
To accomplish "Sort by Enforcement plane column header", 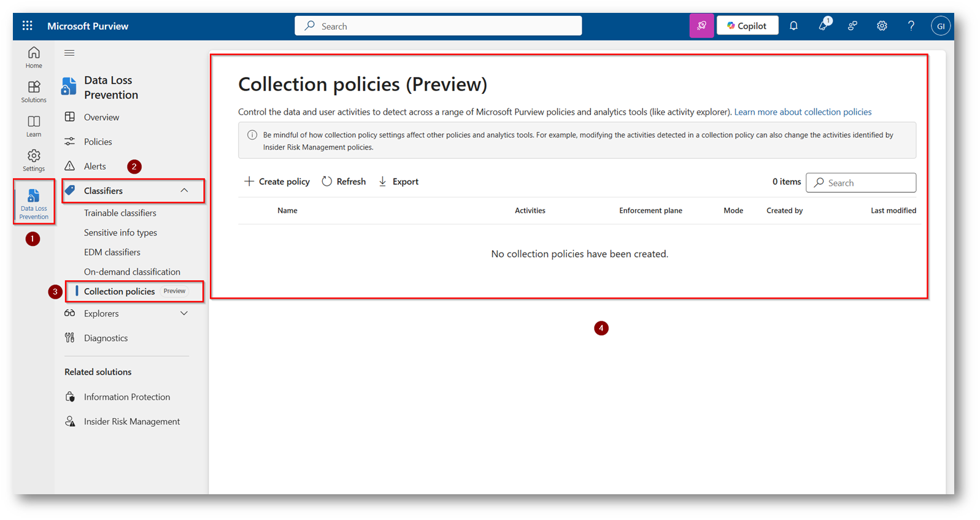I will 650,210.
